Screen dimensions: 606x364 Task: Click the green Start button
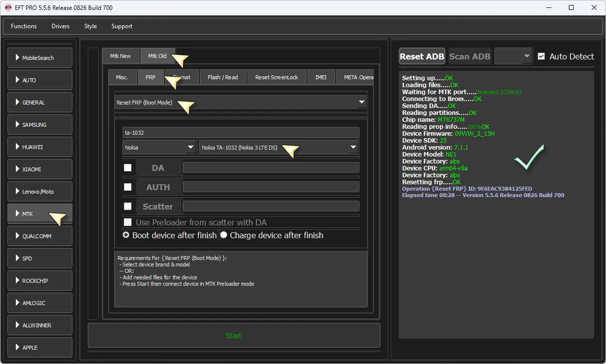click(x=234, y=336)
